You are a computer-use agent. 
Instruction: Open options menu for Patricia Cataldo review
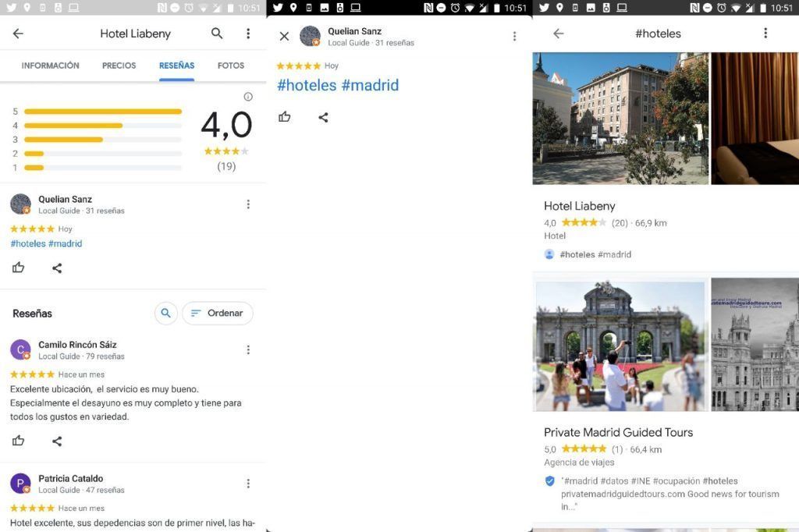[x=248, y=483]
